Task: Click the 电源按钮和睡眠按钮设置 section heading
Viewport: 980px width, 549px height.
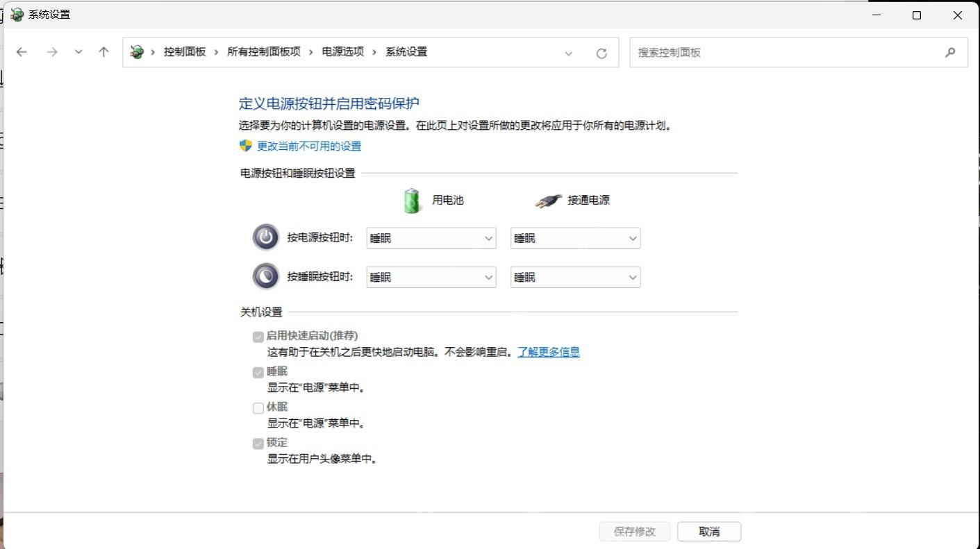Action: 298,174
